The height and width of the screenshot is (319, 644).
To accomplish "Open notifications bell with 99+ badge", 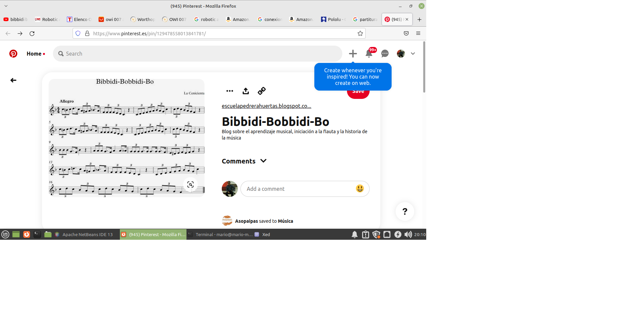I will click(369, 53).
